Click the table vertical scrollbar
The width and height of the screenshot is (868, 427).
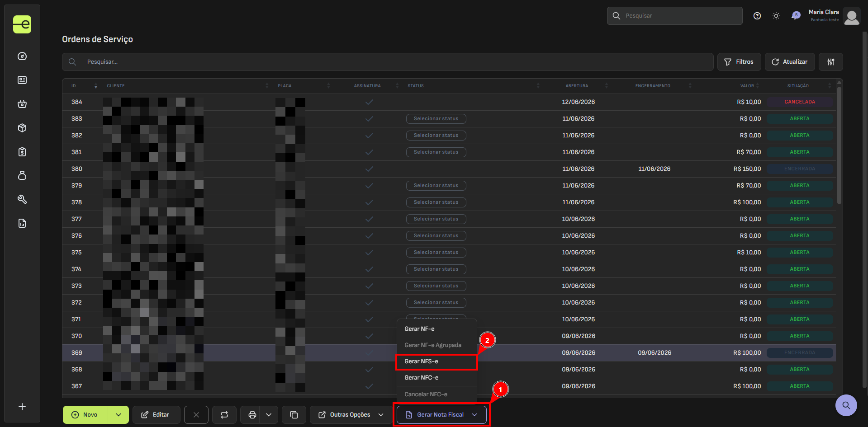pyautogui.click(x=839, y=145)
